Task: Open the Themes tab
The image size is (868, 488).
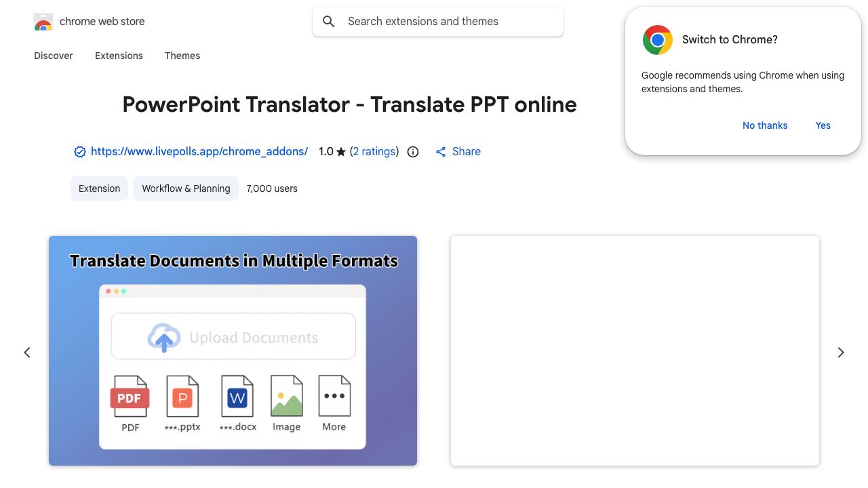Action: [182, 56]
